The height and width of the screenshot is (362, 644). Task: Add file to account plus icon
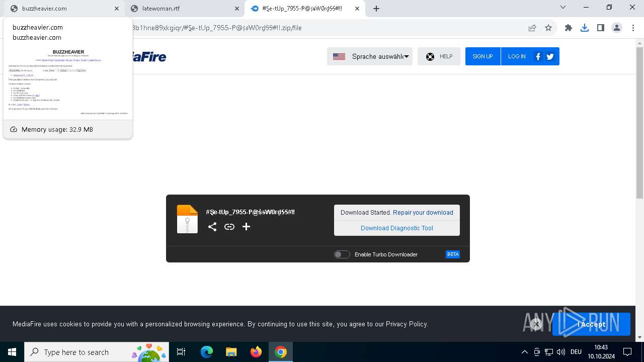point(246,227)
